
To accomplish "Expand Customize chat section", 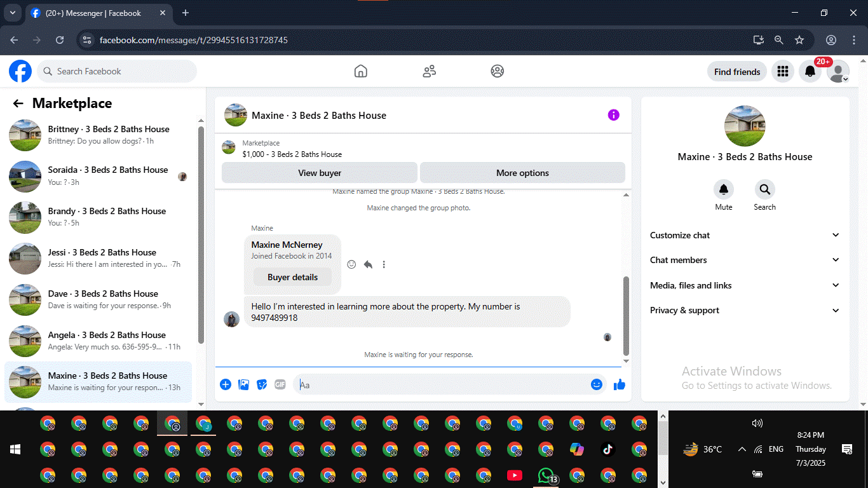I will (x=745, y=235).
